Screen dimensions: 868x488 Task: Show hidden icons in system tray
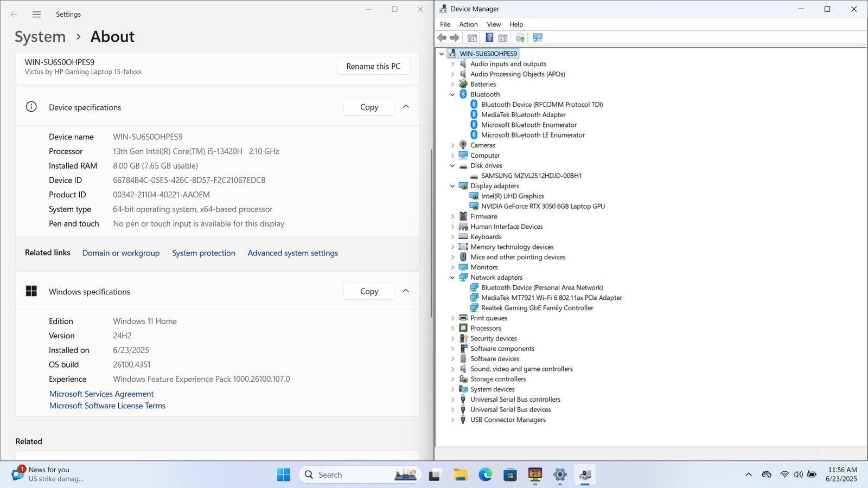[x=749, y=474]
